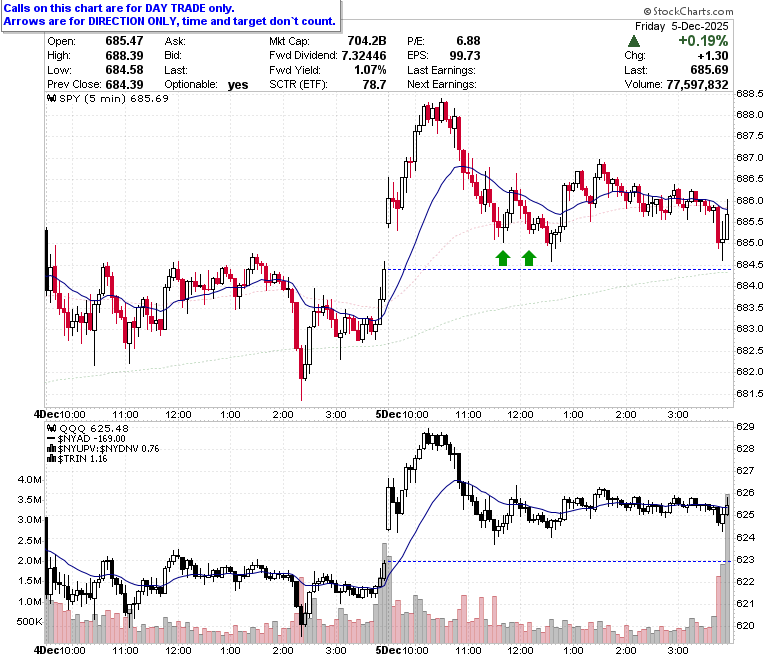Click the line icon beside $NYAD

point(52,439)
